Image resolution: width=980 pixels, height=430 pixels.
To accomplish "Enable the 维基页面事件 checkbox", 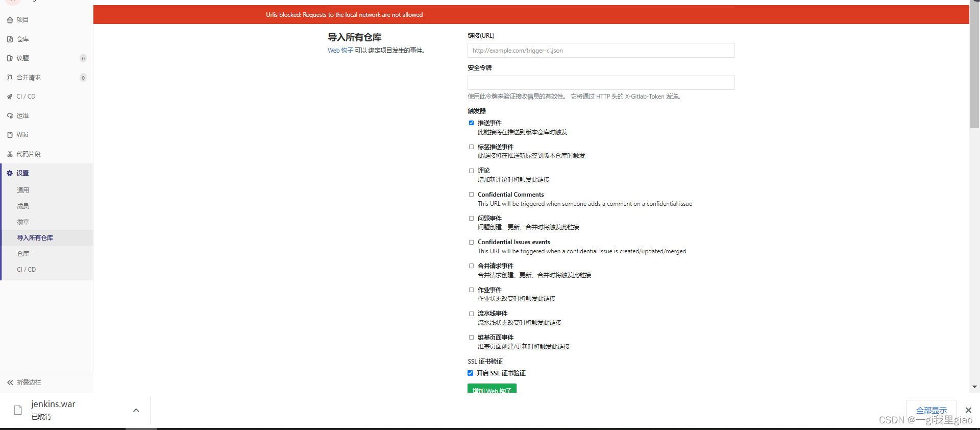I will coord(471,338).
